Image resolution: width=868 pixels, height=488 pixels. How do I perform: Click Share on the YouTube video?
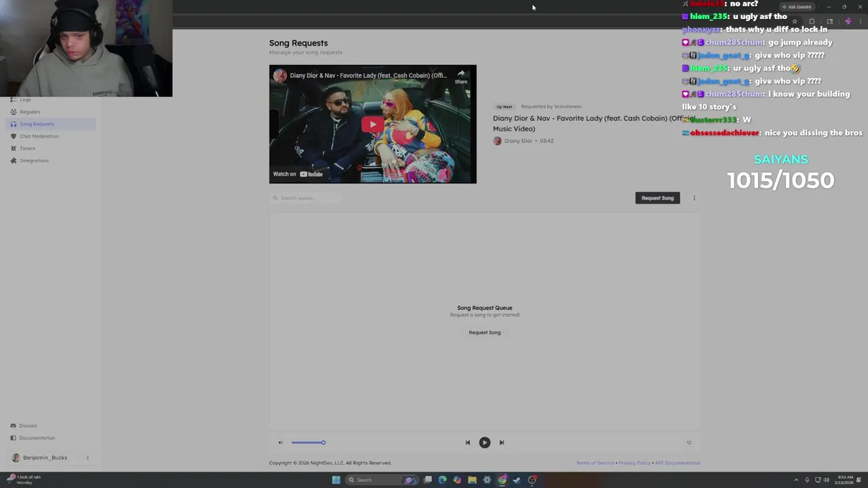(x=461, y=77)
